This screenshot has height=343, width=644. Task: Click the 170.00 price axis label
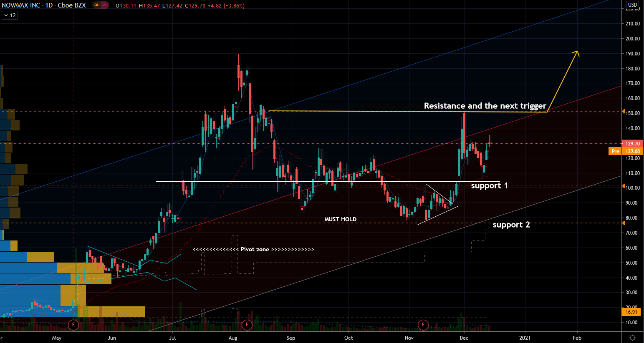point(633,83)
